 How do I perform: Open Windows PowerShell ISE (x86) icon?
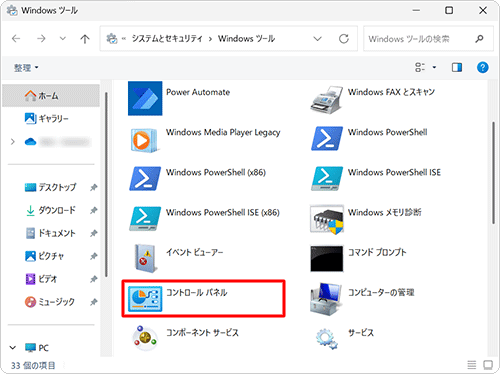(145, 219)
